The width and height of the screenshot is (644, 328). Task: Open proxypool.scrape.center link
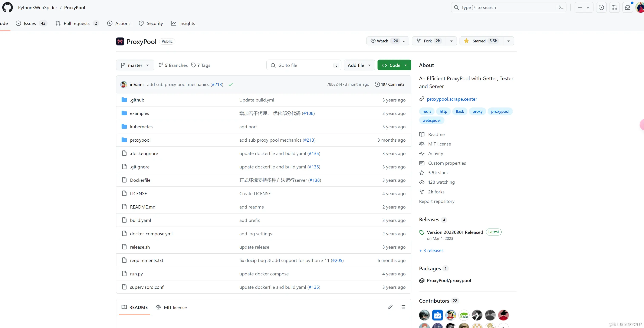pyautogui.click(x=452, y=99)
